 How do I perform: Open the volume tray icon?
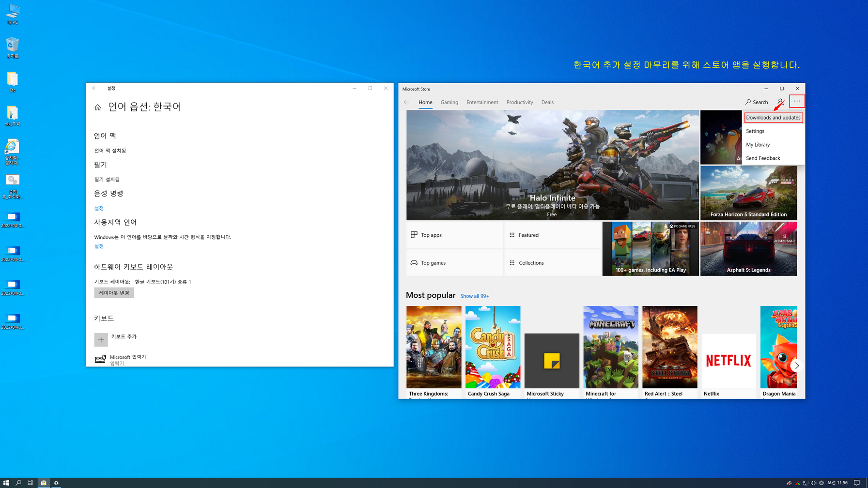point(813,483)
